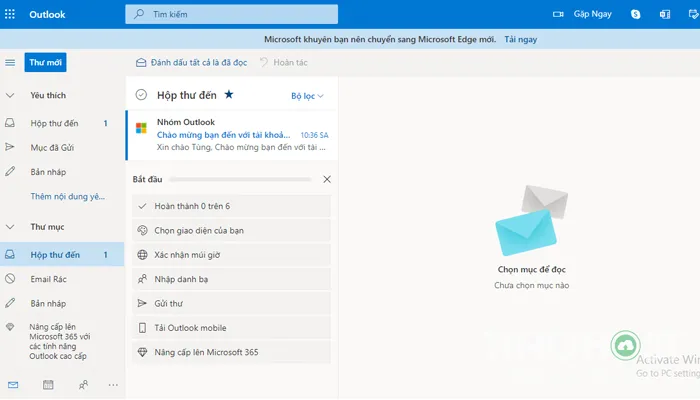Click the sidebar Nâng cấp lên Microsoft 365 text
Image resolution: width=700 pixels, height=400 pixels.
pyautogui.click(x=58, y=342)
